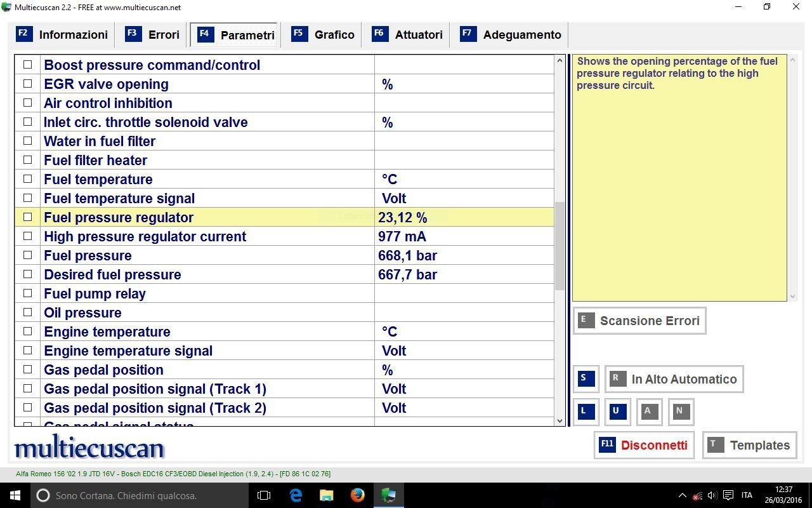812x508 pixels.
Task: Click the description panel scroll down arrow
Action: [x=792, y=296]
